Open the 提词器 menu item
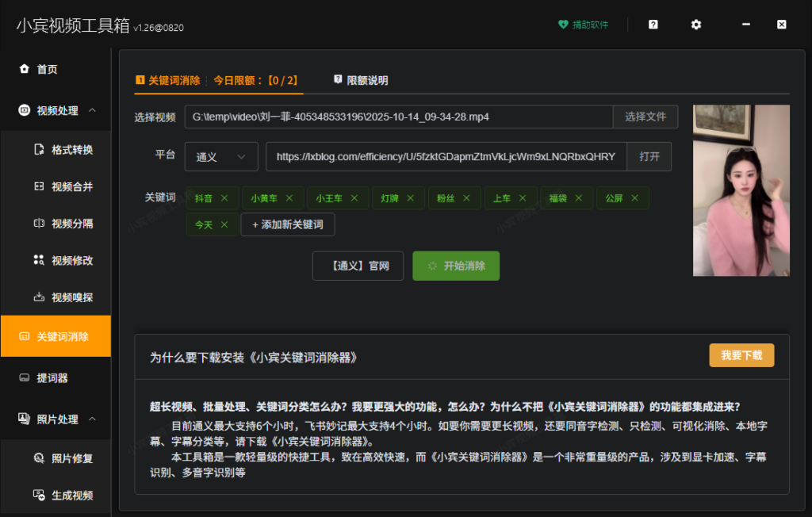Screen dimensions: 812x517 point(52,377)
